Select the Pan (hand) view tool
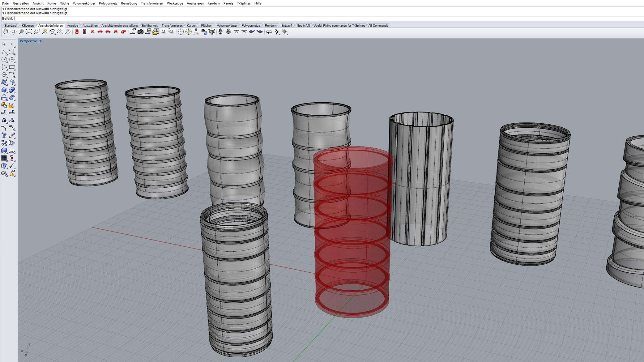 coord(5,32)
